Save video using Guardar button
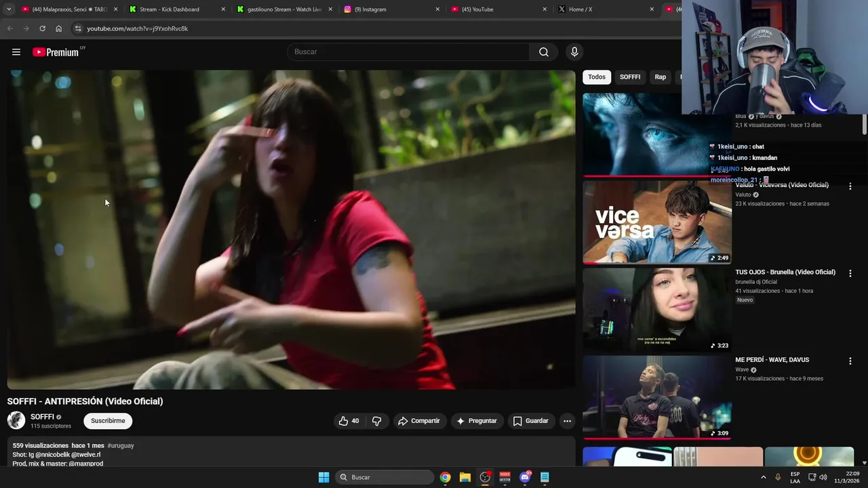 [530, 421]
